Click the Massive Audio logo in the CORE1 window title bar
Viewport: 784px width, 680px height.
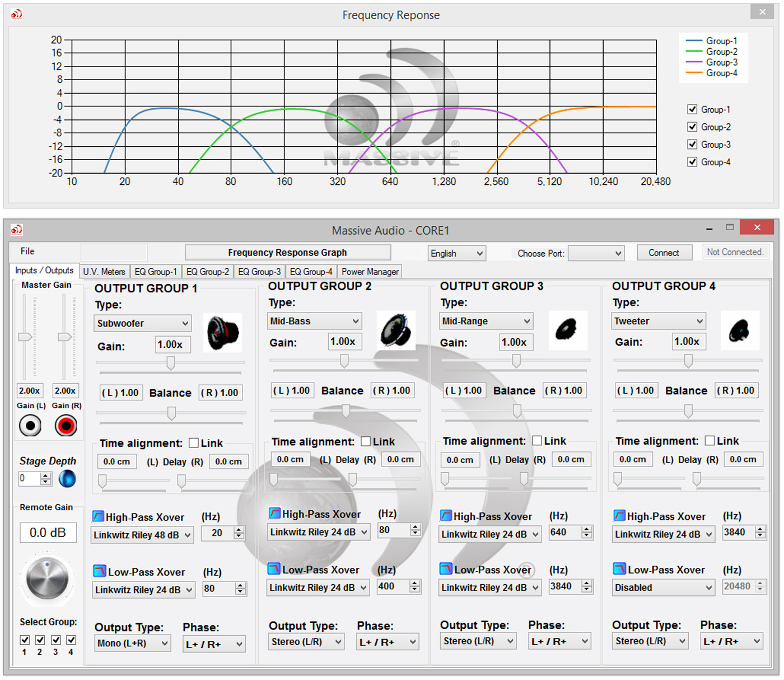click(17, 229)
